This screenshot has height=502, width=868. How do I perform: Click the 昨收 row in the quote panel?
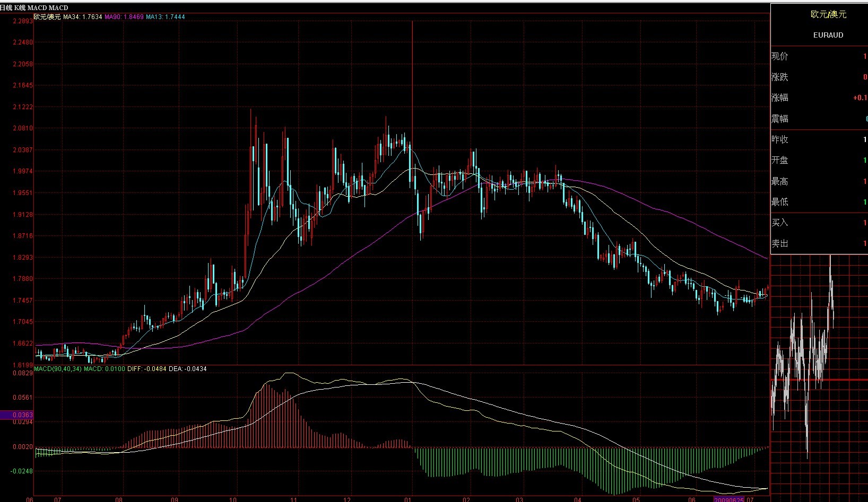[819, 139]
